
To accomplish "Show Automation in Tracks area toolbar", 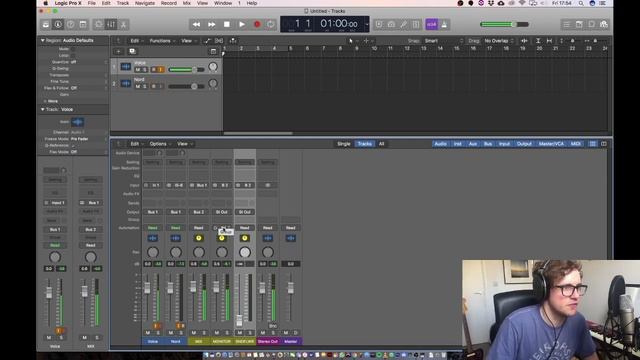I will 207,41.
